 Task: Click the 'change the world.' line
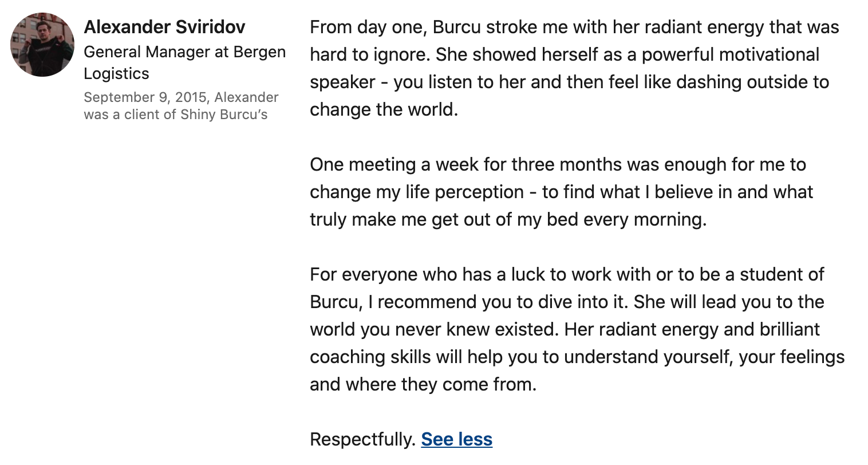pos(384,109)
